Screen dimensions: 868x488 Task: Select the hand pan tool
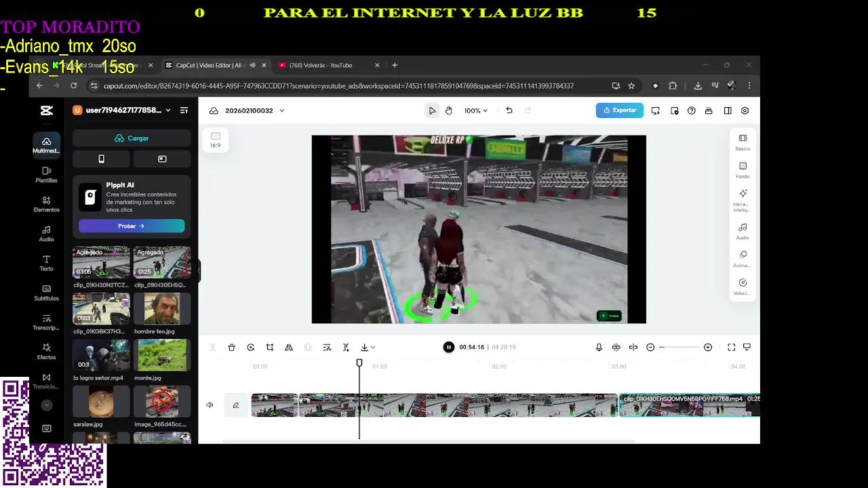point(449,110)
